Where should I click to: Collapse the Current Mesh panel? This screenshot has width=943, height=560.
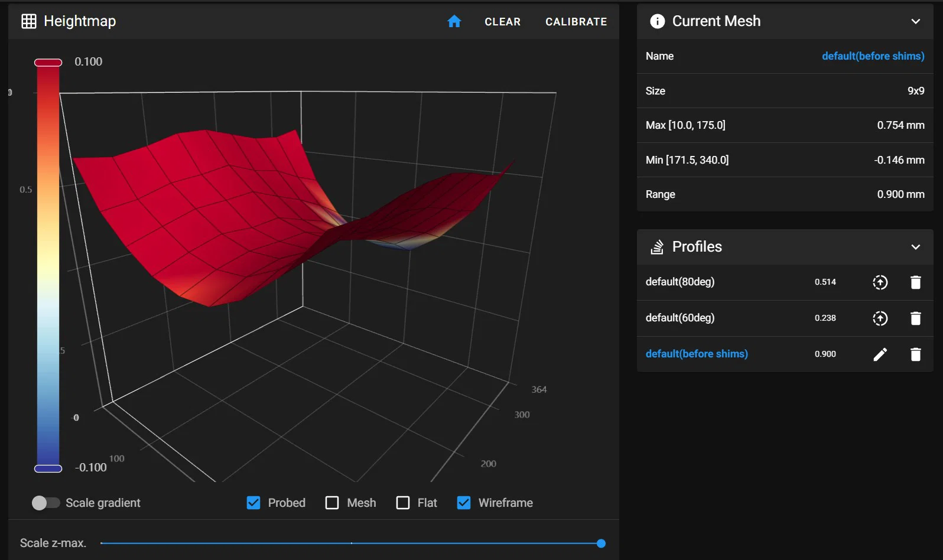(x=915, y=21)
